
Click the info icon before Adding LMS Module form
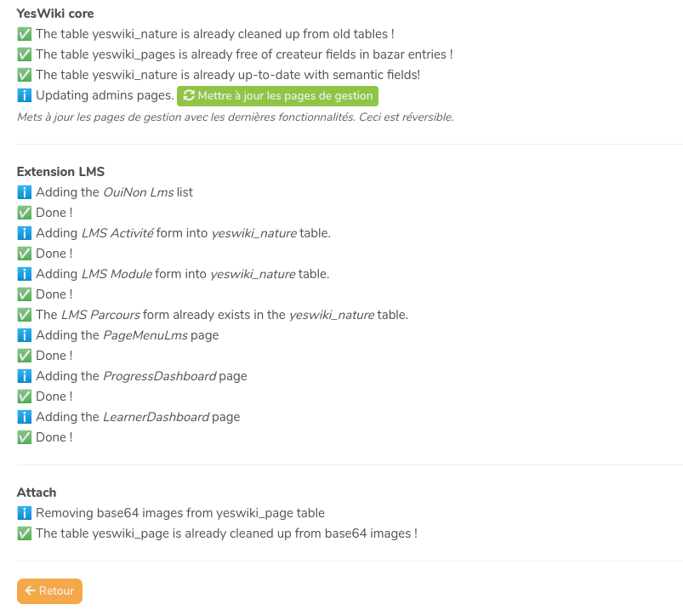coord(24,274)
